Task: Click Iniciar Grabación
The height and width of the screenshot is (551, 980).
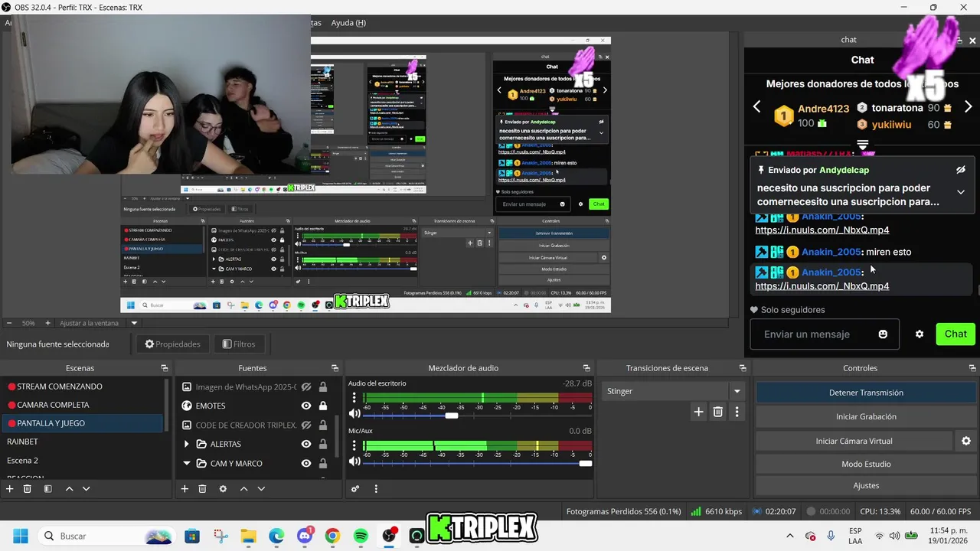Action: coord(866,416)
